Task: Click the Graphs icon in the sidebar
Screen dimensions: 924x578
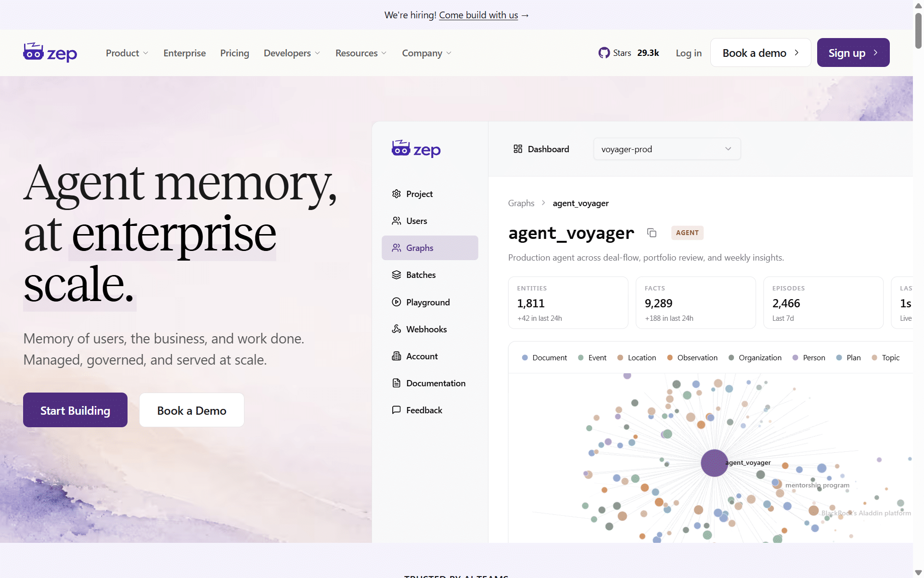Action: tap(397, 248)
